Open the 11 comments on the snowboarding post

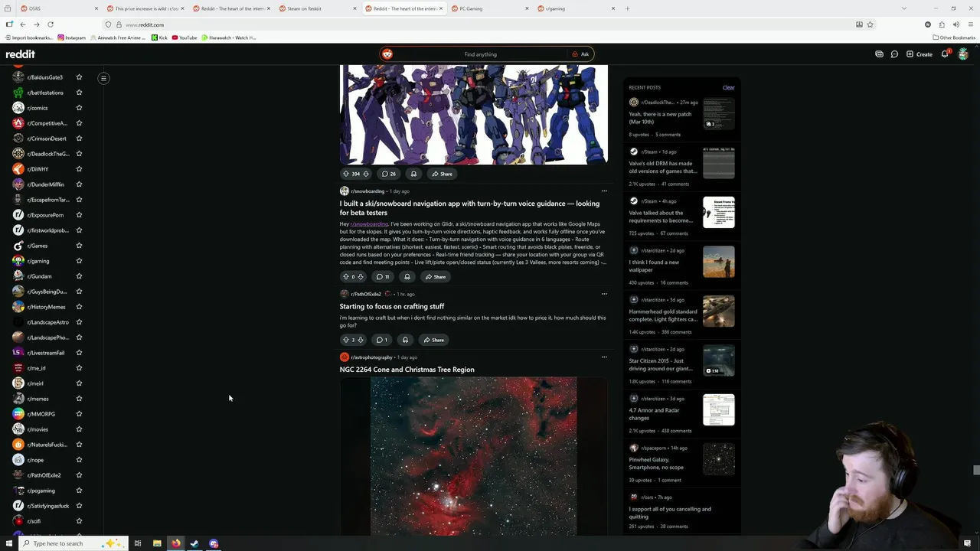point(383,277)
